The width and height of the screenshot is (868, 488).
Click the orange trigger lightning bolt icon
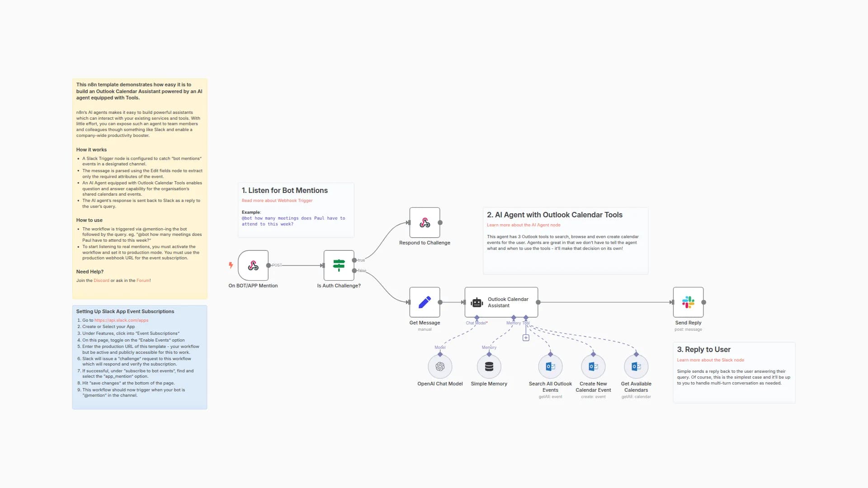click(231, 265)
